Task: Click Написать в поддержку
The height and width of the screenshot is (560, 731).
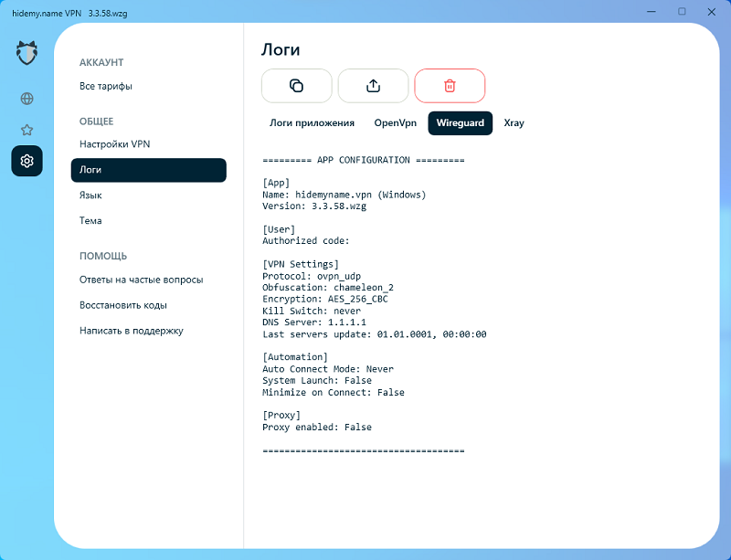Action: tap(131, 331)
